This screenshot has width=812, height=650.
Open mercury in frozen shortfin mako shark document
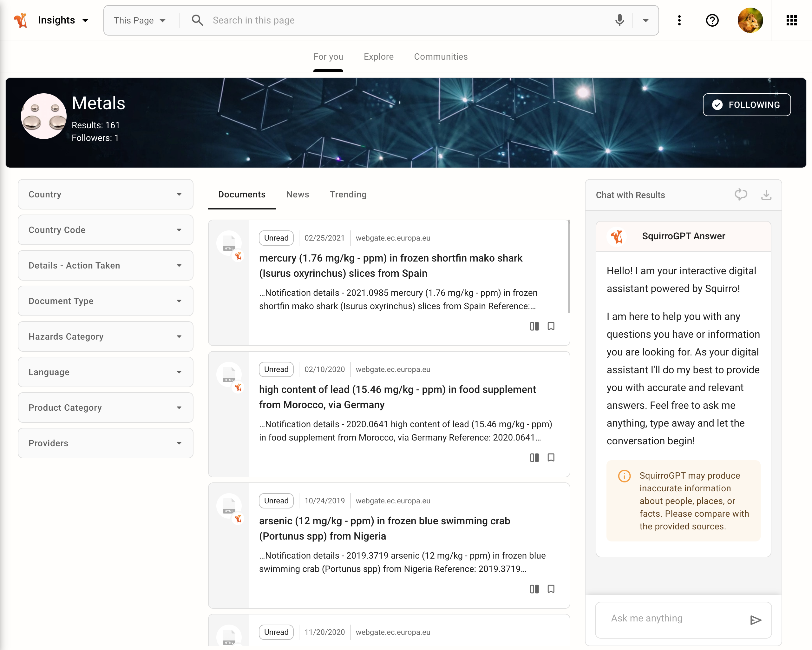tap(390, 266)
